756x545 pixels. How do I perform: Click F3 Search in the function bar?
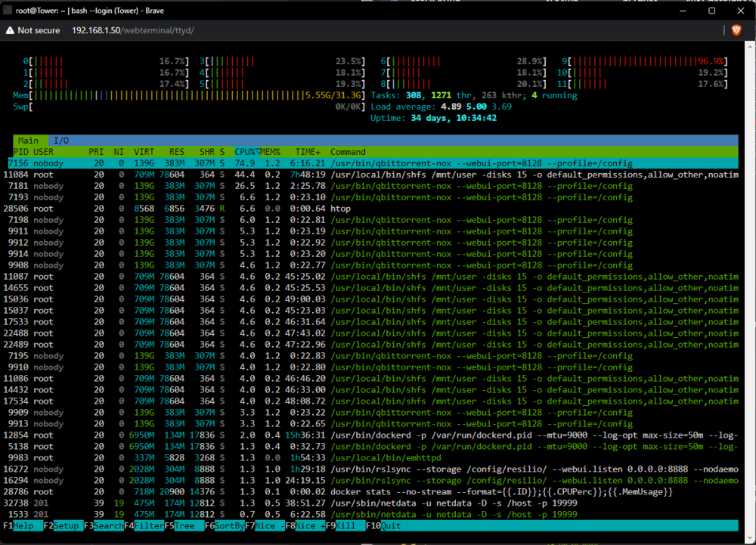pyautogui.click(x=104, y=526)
